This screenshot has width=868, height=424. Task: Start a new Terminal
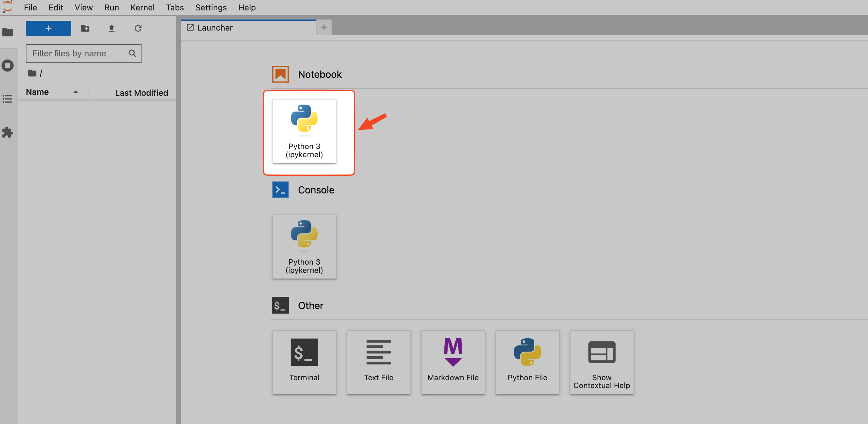(x=304, y=362)
